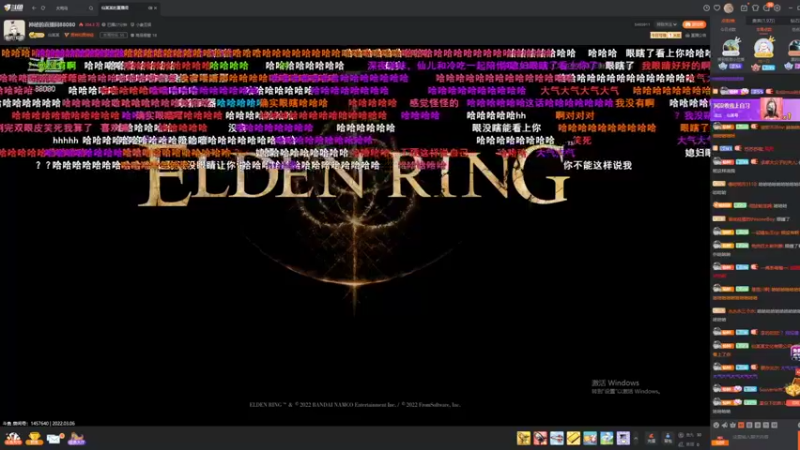
Task: Open the first ranked user with silver crown
Action: [x=731, y=47]
